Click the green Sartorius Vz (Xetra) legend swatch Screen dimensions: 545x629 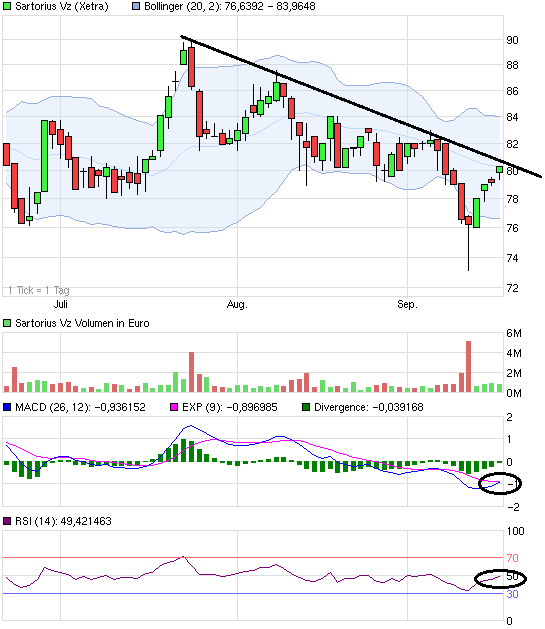[x=7, y=6]
